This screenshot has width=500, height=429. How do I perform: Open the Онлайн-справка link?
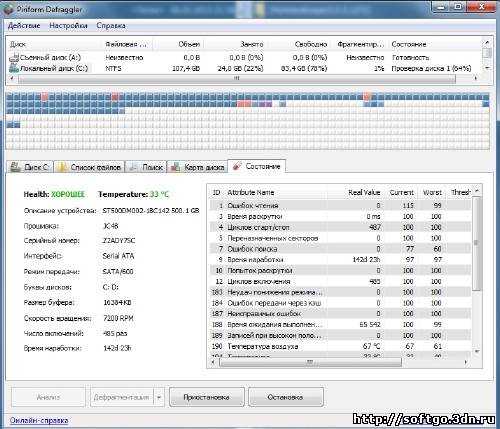(39, 420)
